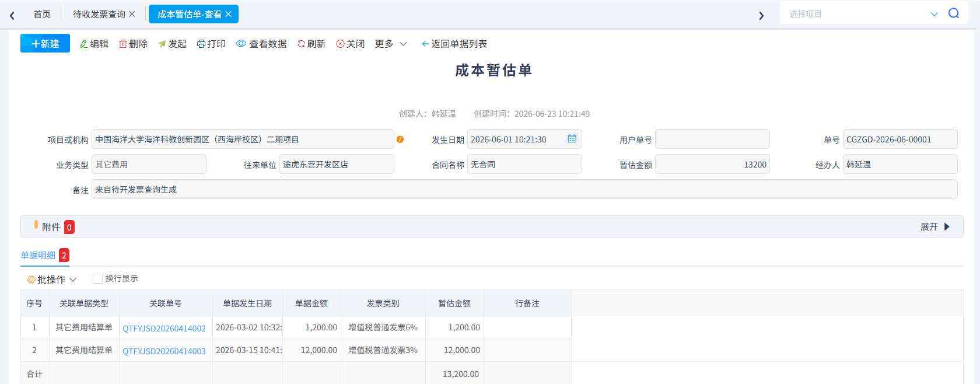Image resolution: width=980 pixels, height=384 pixels.
Task: Click the 业务类型 field 其它费用
Action: (149, 165)
